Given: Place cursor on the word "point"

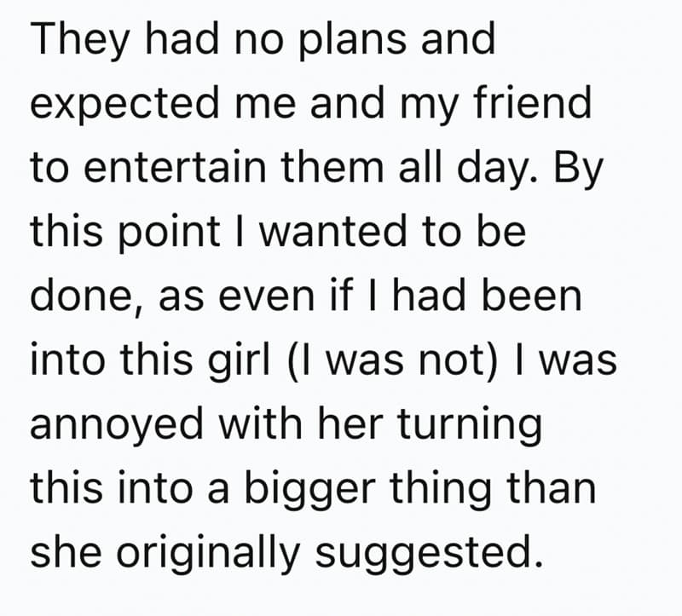Looking at the screenshot, I should (x=170, y=231).
